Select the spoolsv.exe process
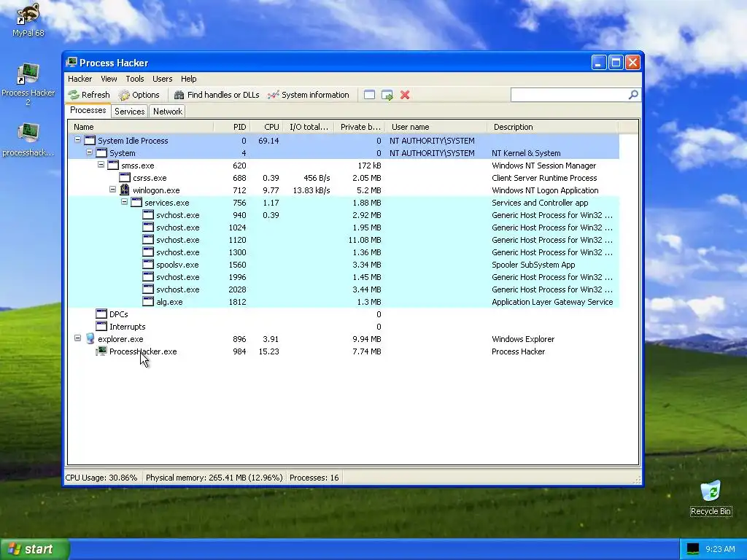 point(343,264)
